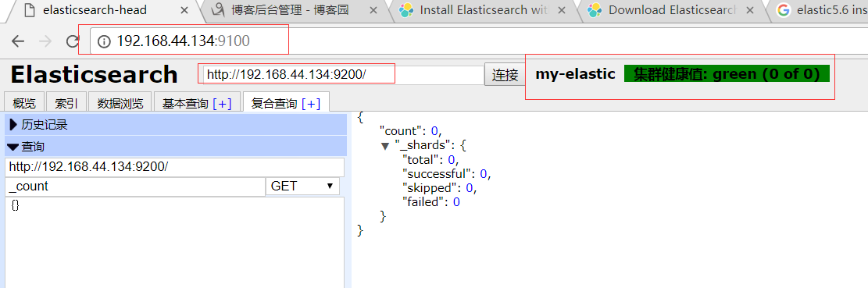Click the cluster health green status badge
This screenshot has height=288, width=868.
[x=727, y=74]
